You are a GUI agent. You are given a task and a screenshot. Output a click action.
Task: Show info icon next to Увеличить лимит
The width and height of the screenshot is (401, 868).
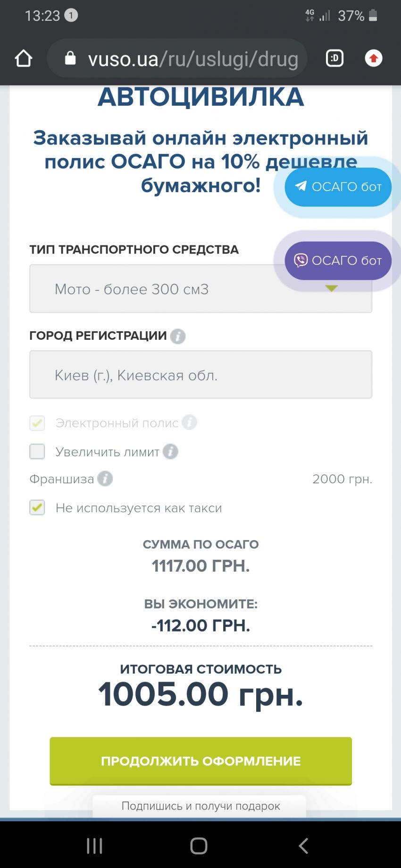point(170,452)
